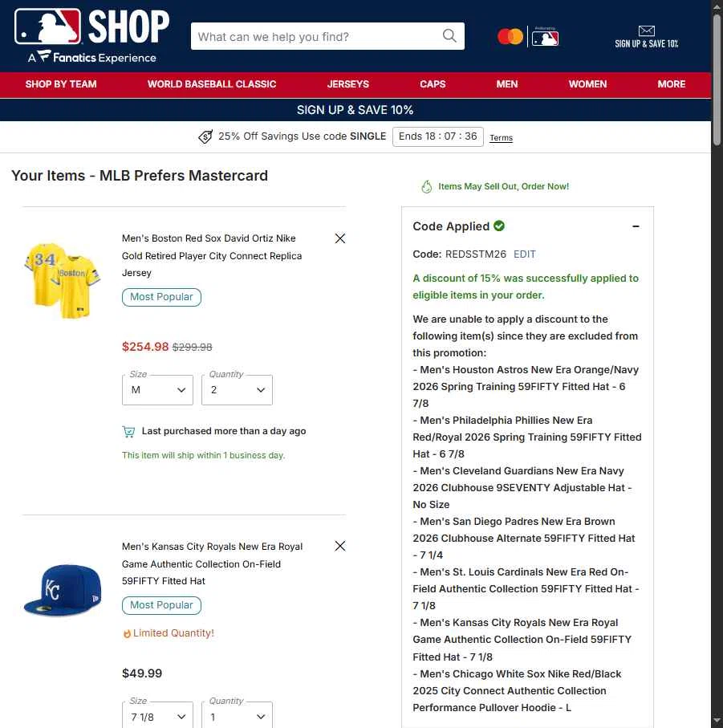The width and height of the screenshot is (723, 728).
Task: Open Size dropdown for Royals hat
Action: [157, 715]
